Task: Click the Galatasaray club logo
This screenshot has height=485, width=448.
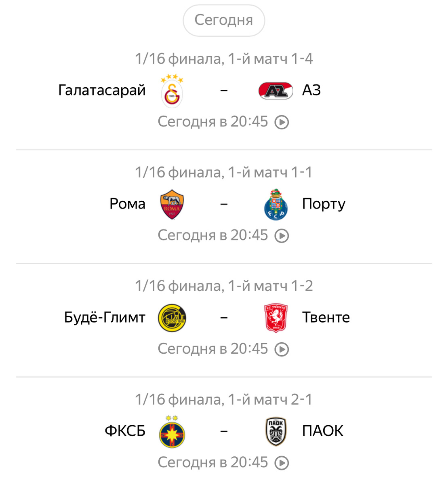Action: (x=172, y=91)
